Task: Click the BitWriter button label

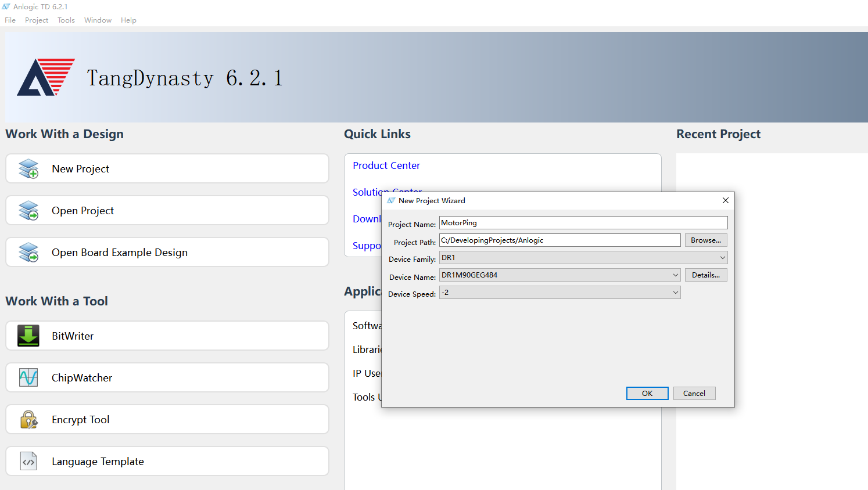Action: click(73, 336)
